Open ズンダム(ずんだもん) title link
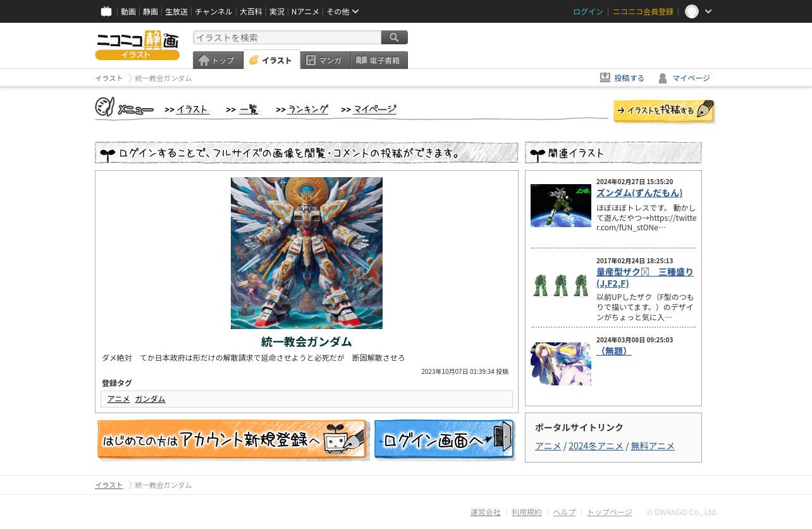812x529 pixels. 639,192
